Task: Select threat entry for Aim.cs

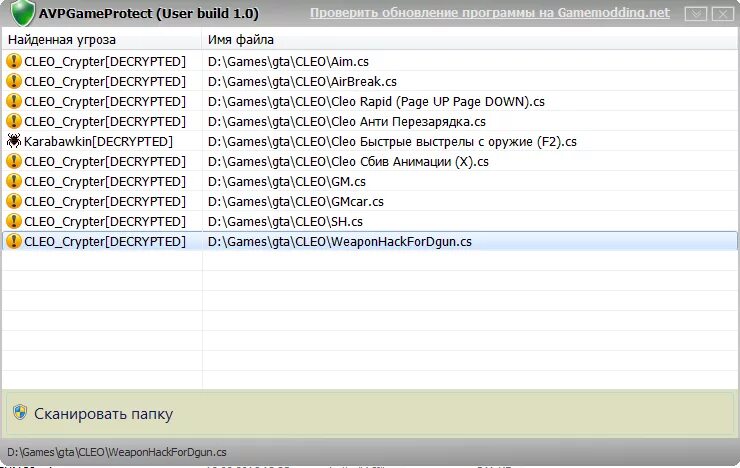Action: tap(105, 61)
